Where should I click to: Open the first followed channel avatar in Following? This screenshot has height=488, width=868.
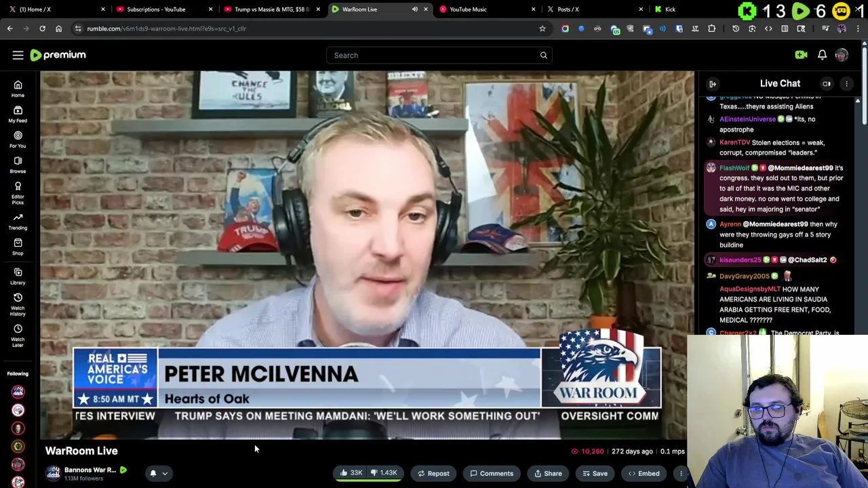click(x=18, y=391)
